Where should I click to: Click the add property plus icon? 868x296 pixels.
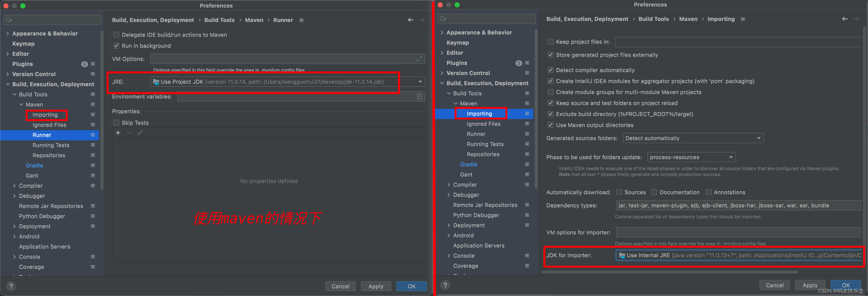pyautogui.click(x=118, y=133)
